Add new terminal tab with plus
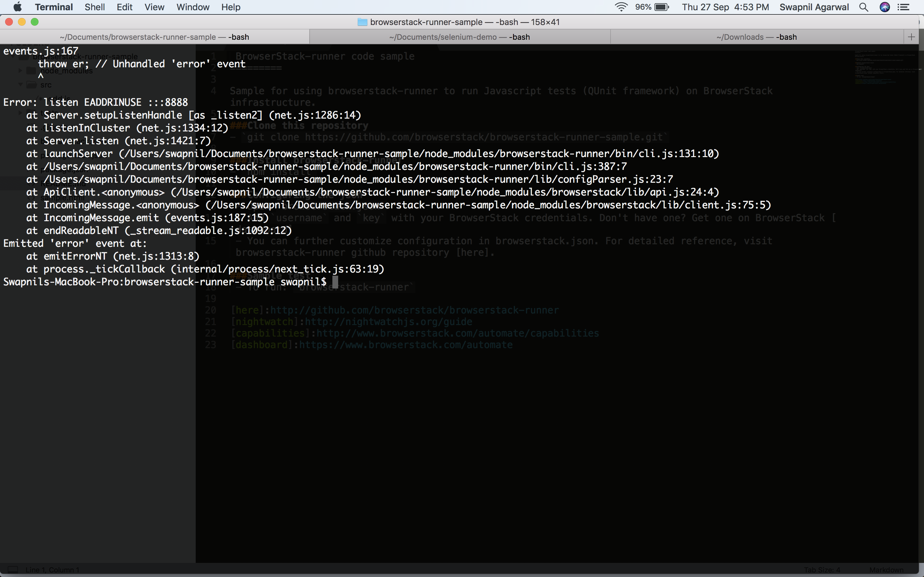924x577 pixels. click(x=911, y=37)
